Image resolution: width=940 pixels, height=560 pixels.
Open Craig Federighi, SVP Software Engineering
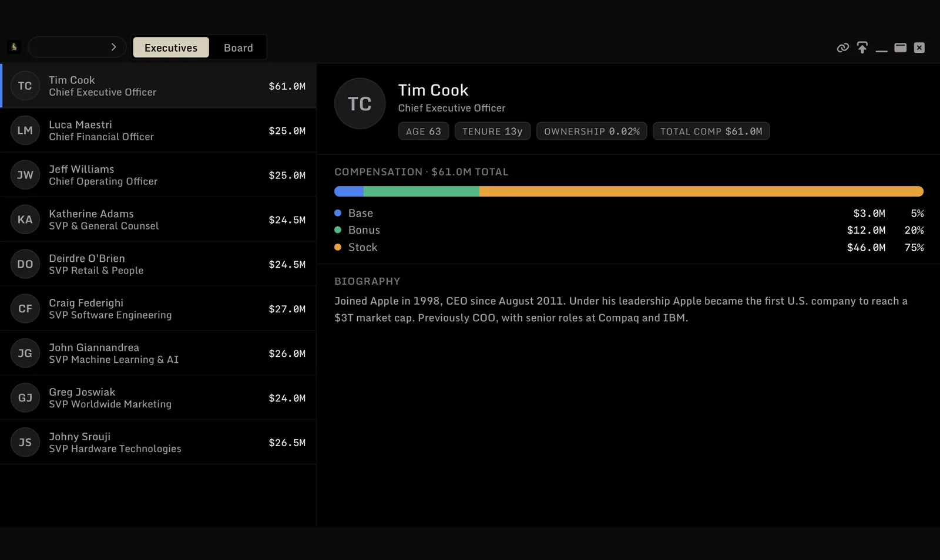click(158, 309)
